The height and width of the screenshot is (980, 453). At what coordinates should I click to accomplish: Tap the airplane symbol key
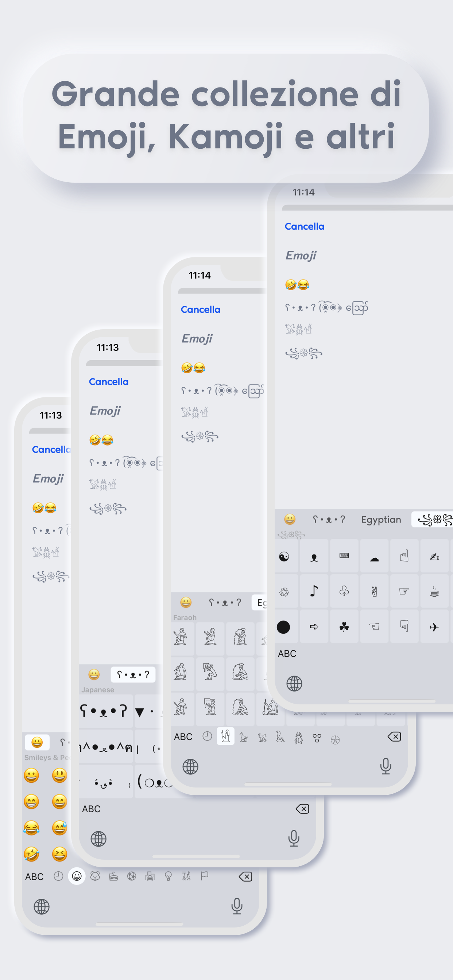coord(434,627)
